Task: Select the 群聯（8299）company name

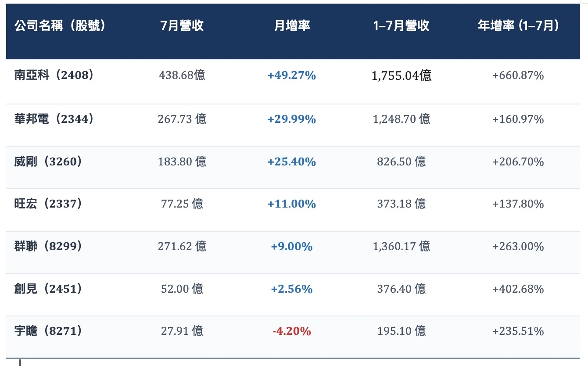Action: [48, 246]
